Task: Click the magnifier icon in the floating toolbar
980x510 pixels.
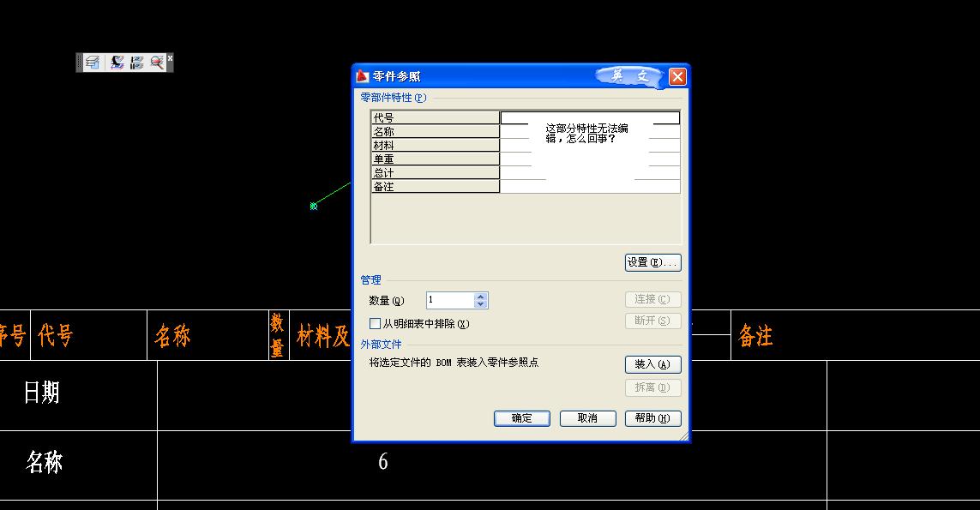Action: pyautogui.click(x=156, y=63)
